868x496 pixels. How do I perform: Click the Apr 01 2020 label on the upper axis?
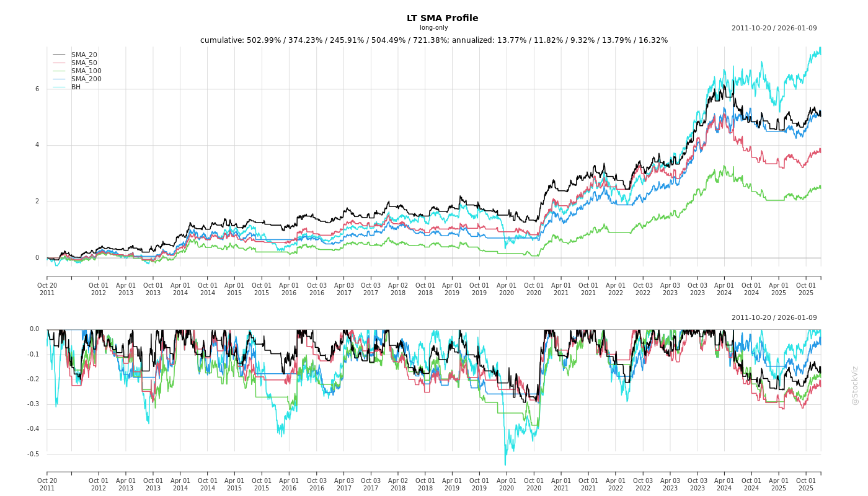click(507, 289)
